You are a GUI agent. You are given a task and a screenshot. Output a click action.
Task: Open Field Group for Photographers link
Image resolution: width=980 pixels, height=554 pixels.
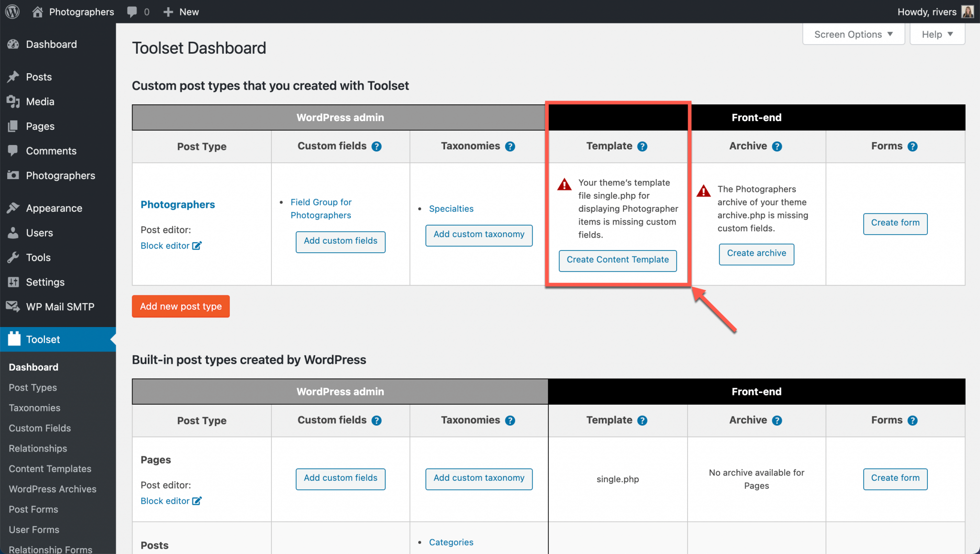coord(321,209)
